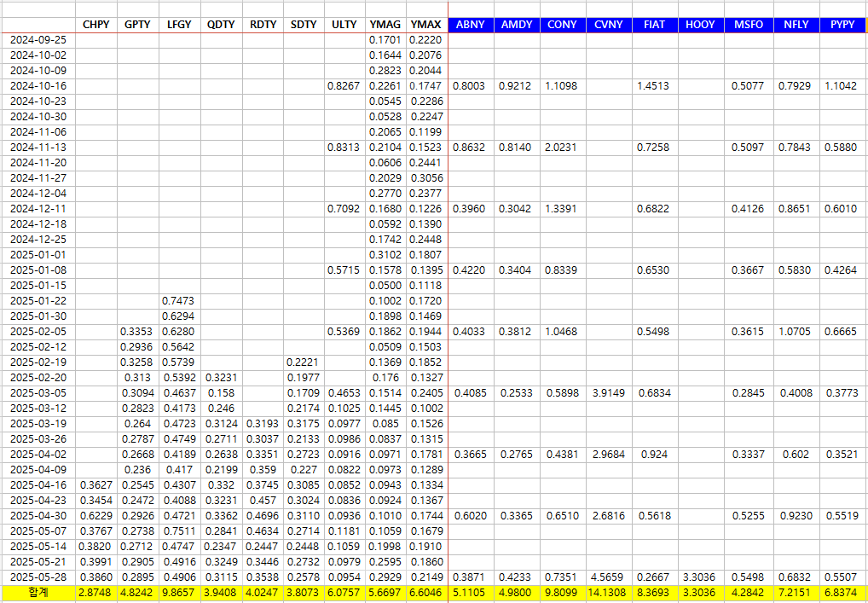The height and width of the screenshot is (603, 868).
Task: Click the YMAX value 0.3056
Action: point(427,178)
